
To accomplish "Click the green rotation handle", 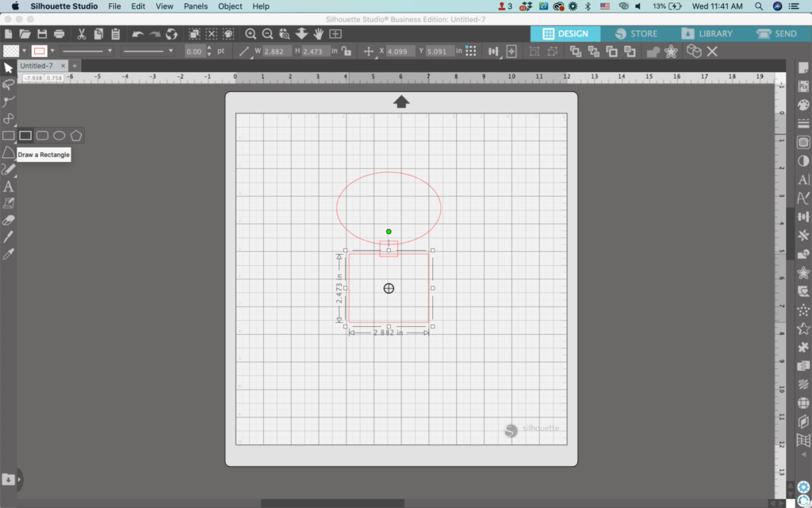I will coord(389,232).
